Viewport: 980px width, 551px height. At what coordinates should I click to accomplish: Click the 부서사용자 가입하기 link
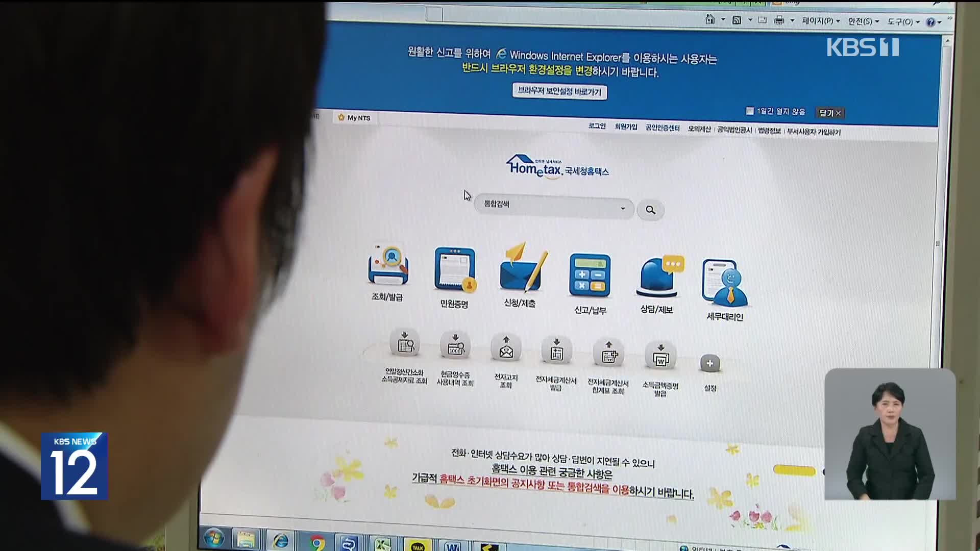[814, 132]
